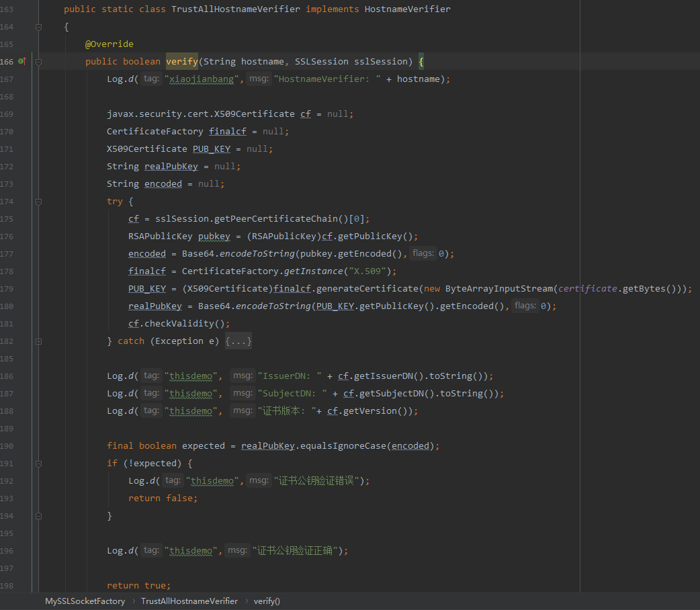This screenshot has width=700, height=610.
Task: Click flags: parameter hint on line 180
Action: point(525,306)
